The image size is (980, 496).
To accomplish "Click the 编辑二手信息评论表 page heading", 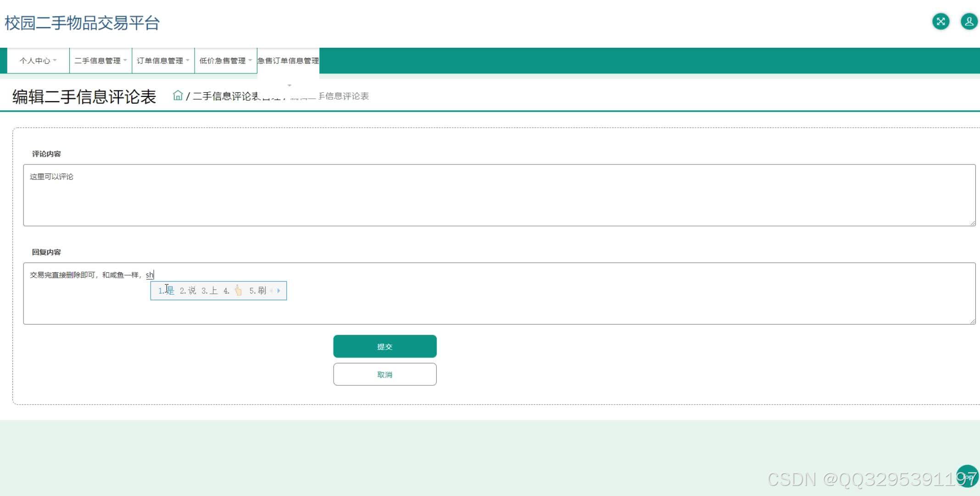I will point(84,96).
